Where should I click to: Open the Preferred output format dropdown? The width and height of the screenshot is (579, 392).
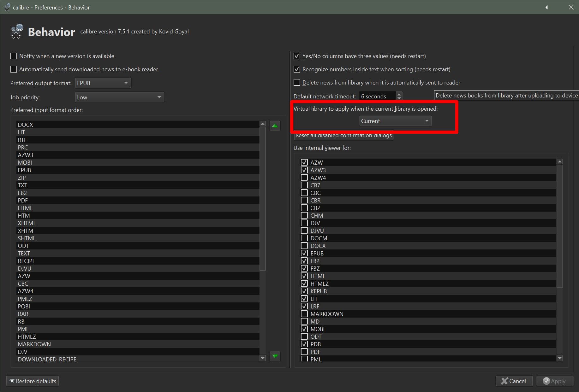coord(103,83)
